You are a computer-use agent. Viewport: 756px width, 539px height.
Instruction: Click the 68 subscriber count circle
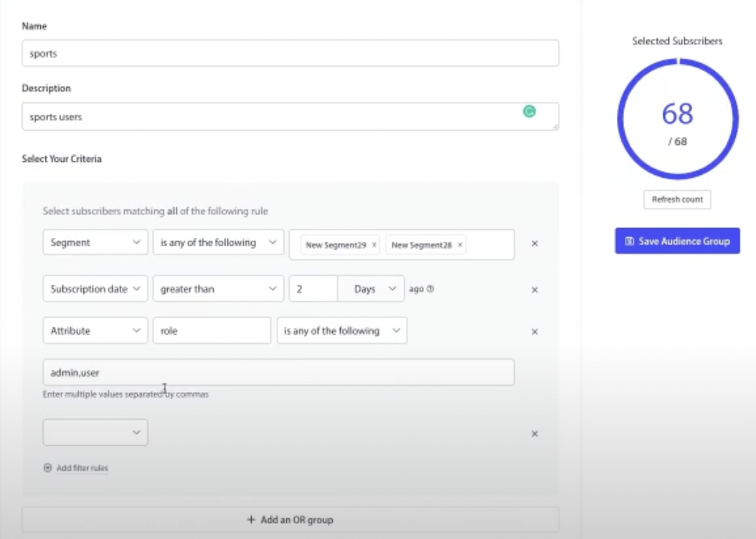click(677, 119)
